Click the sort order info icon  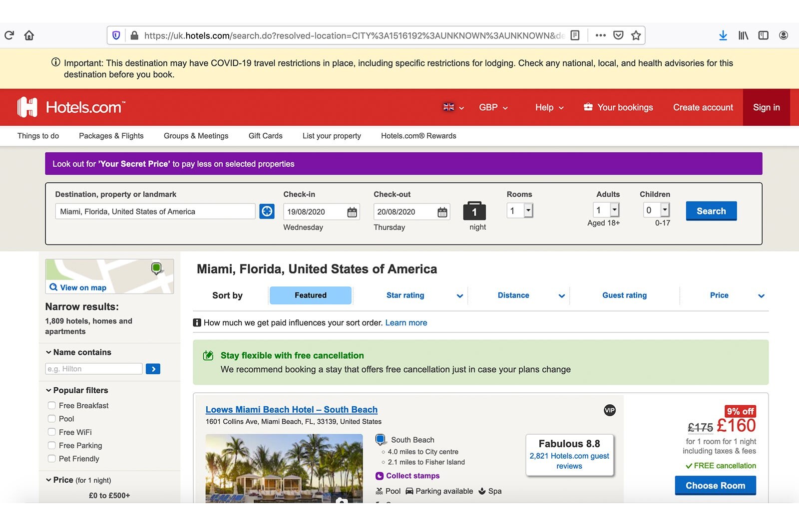pyautogui.click(x=197, y=323)
